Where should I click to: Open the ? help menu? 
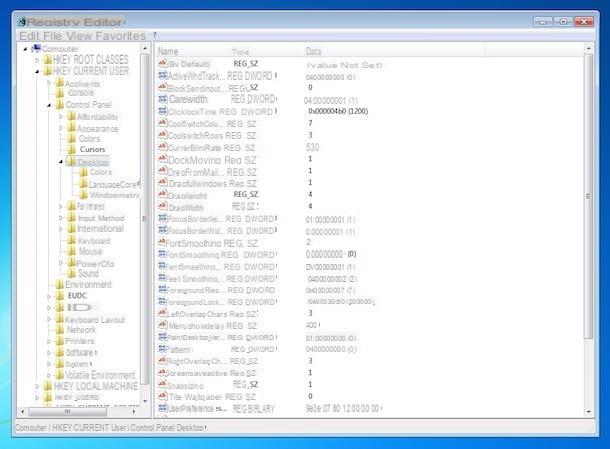point(154,35)
